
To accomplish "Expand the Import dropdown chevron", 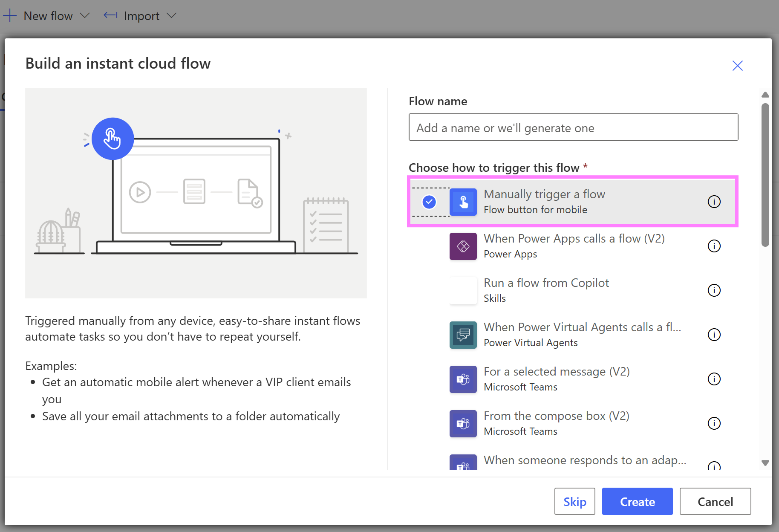I will (x=171, y=16).
